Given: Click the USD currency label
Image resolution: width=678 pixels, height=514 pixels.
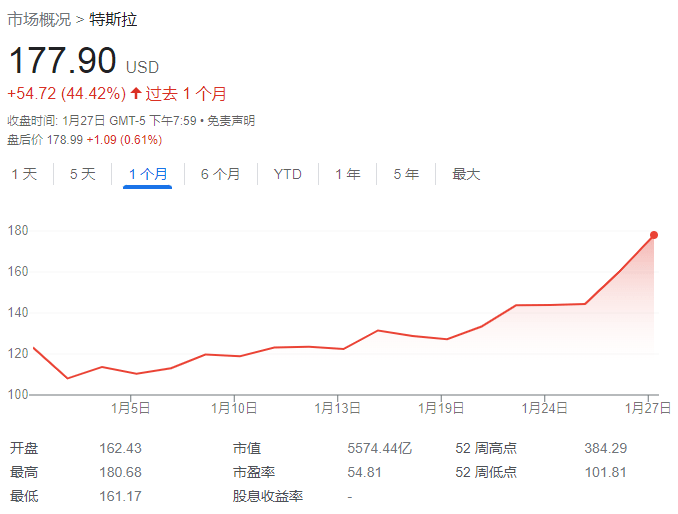Looking at the screenshot, I should 142,67.
